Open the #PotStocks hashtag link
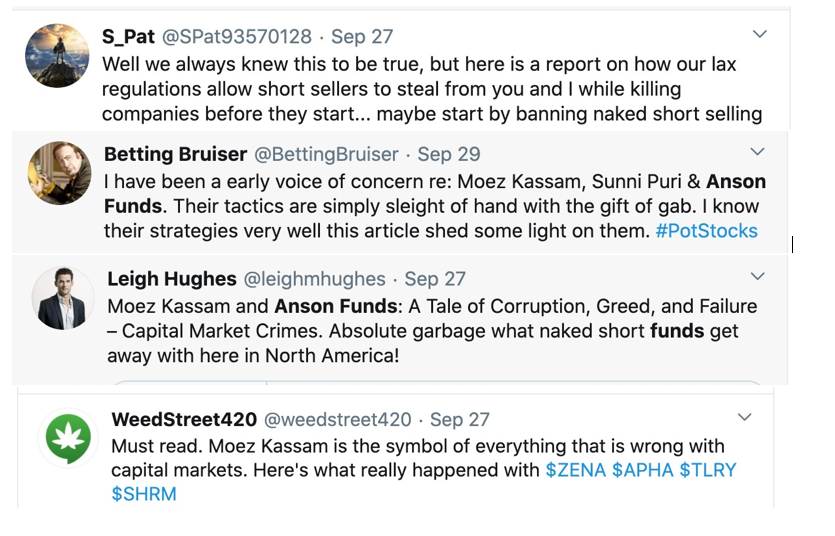 (706, 231)
